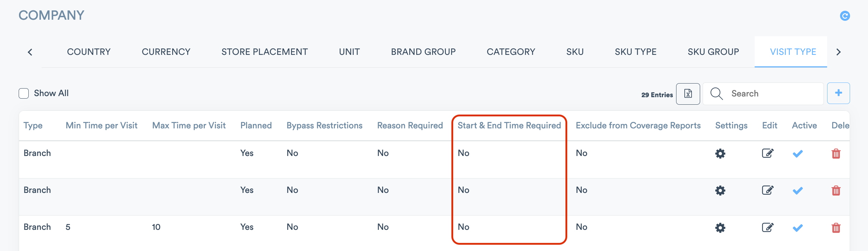Image resolution: width=868 pixels, height=251 pixels.
Task: Click into the Search input field
Action: (771, 94)
